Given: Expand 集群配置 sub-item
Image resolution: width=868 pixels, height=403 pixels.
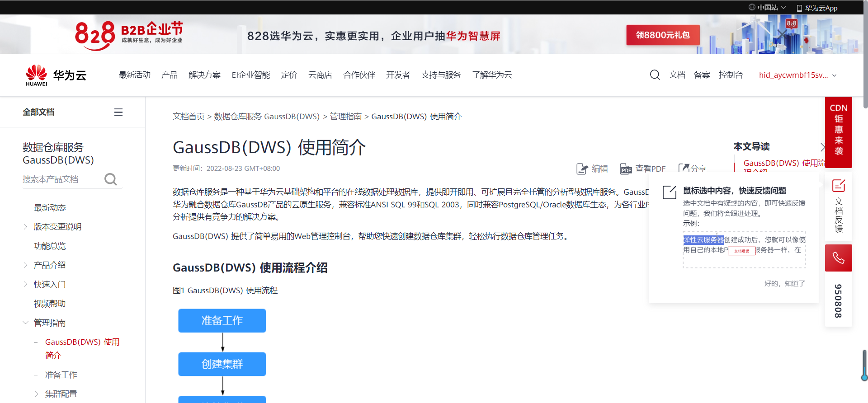Looking at the screenshot, I should (x=37, y=394).
